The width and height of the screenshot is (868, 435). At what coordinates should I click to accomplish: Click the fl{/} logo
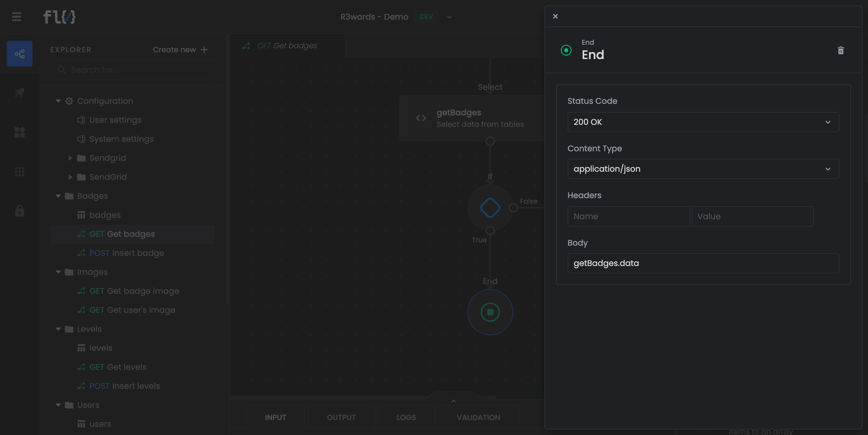coord(59,17)
